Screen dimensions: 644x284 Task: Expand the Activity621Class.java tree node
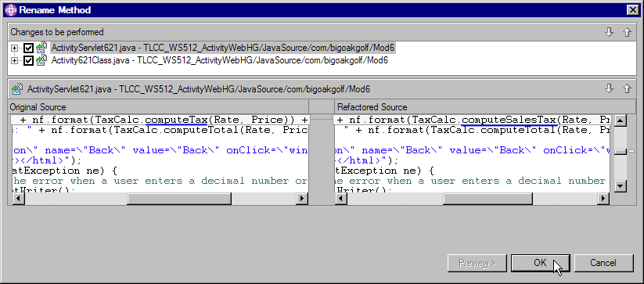point(15,61)
